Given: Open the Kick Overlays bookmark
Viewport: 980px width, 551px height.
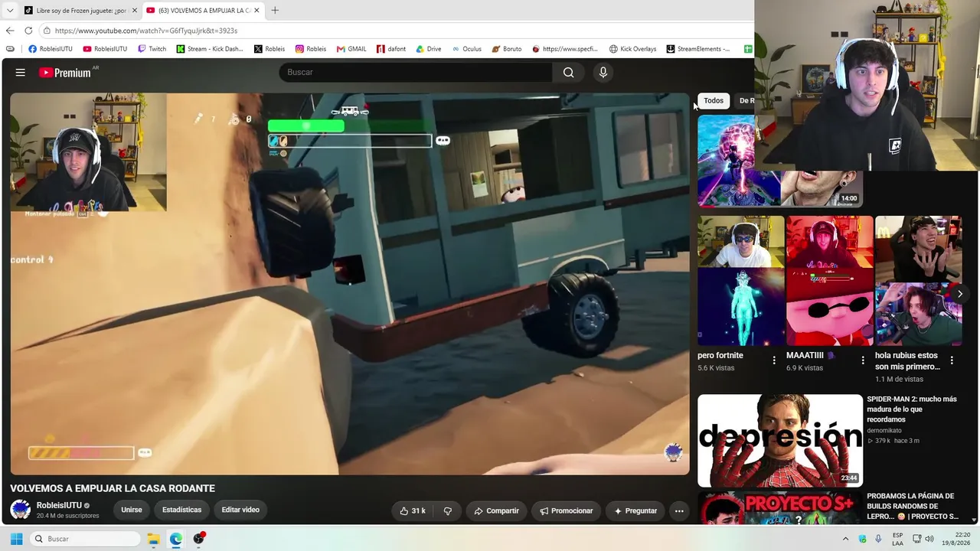Looking at the screenshot, I should pos(632,49).
